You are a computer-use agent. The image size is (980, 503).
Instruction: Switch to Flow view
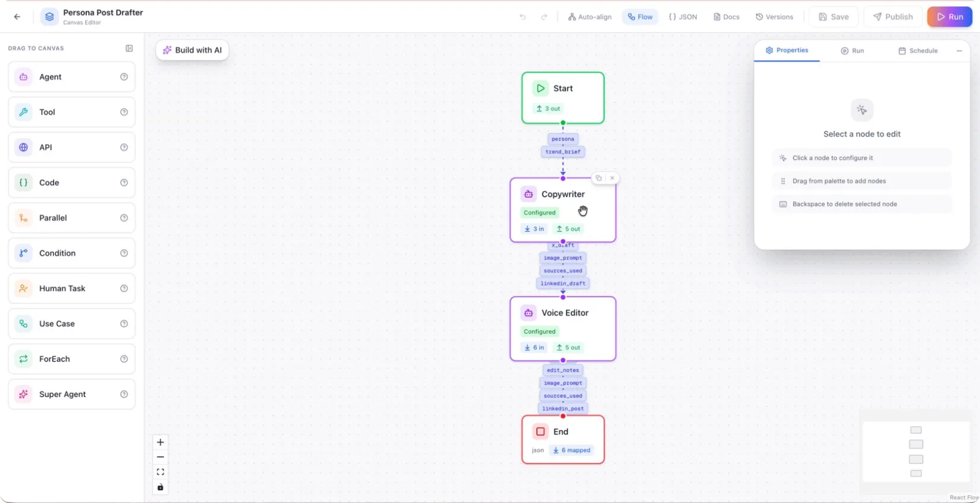(x=640, y=17)
